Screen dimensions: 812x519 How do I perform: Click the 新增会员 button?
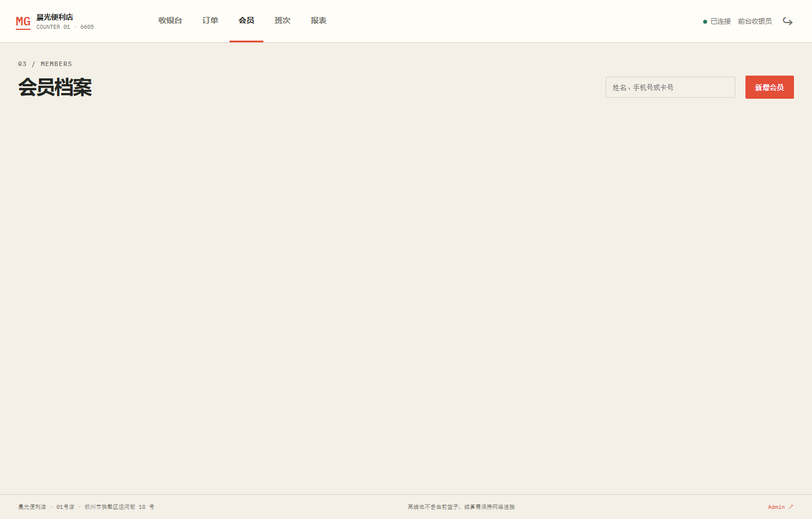click(x=769, y=87)
